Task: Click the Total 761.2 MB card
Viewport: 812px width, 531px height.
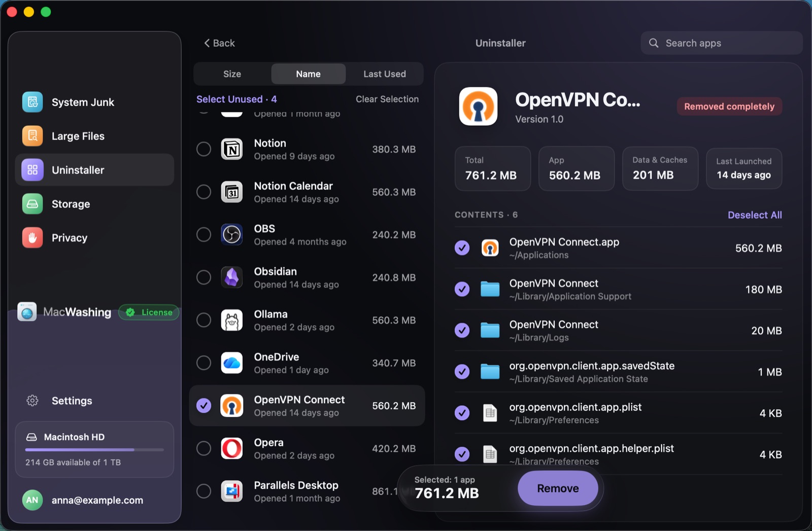Action: 493,168
